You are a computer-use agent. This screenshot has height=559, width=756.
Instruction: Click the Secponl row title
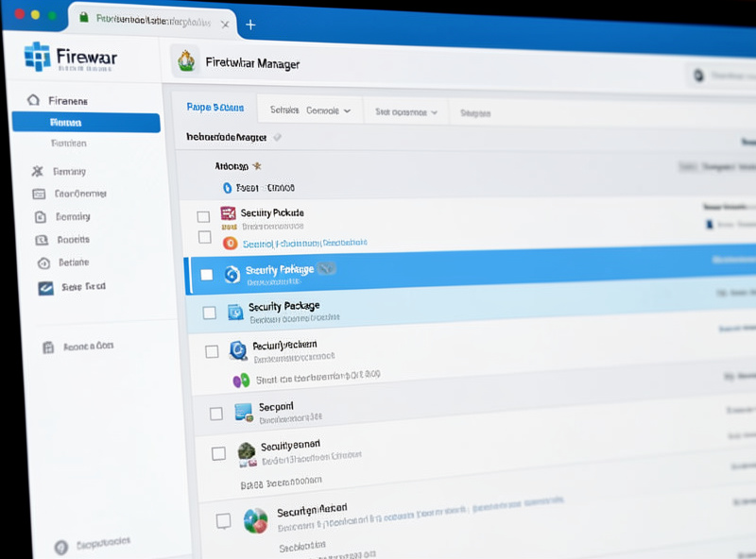click(276, 407)
